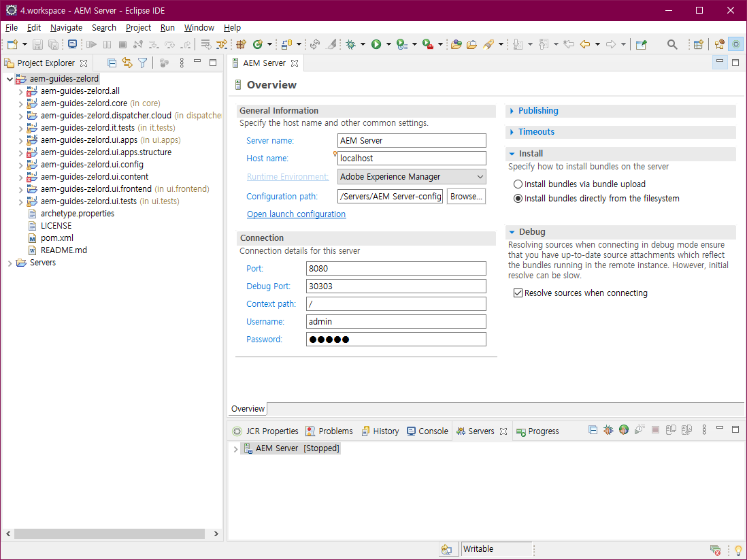Start the server with green Servers icon
Viewport: 747px width, 560px height.
click(624, 430)
